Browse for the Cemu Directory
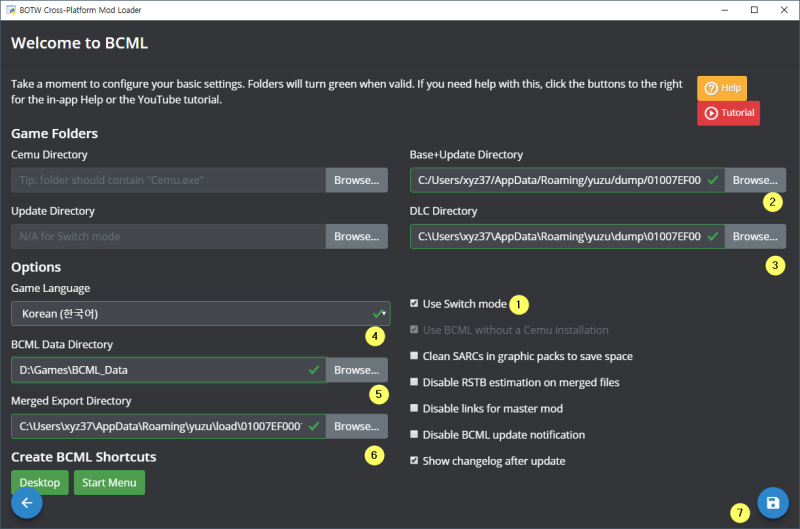Image resolution: width=800 pixels, height=529 pixels. point(356,180)
